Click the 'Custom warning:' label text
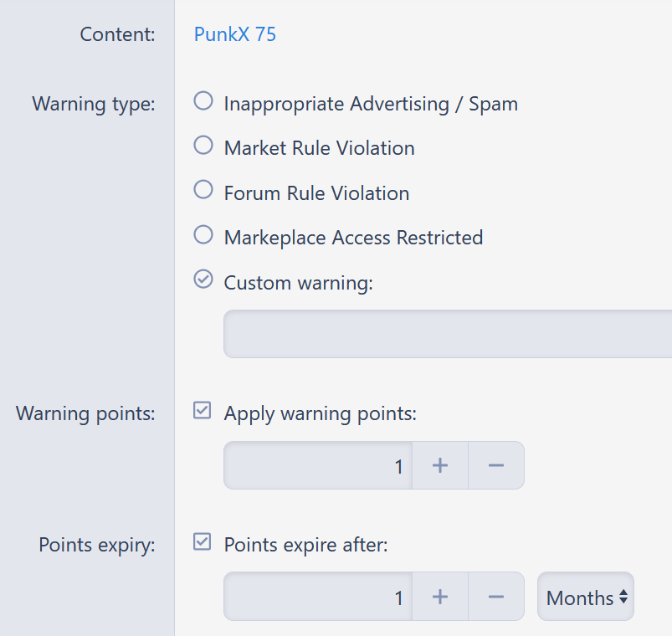The height and width of the screenshot is (636, 672). click(298, 284)
